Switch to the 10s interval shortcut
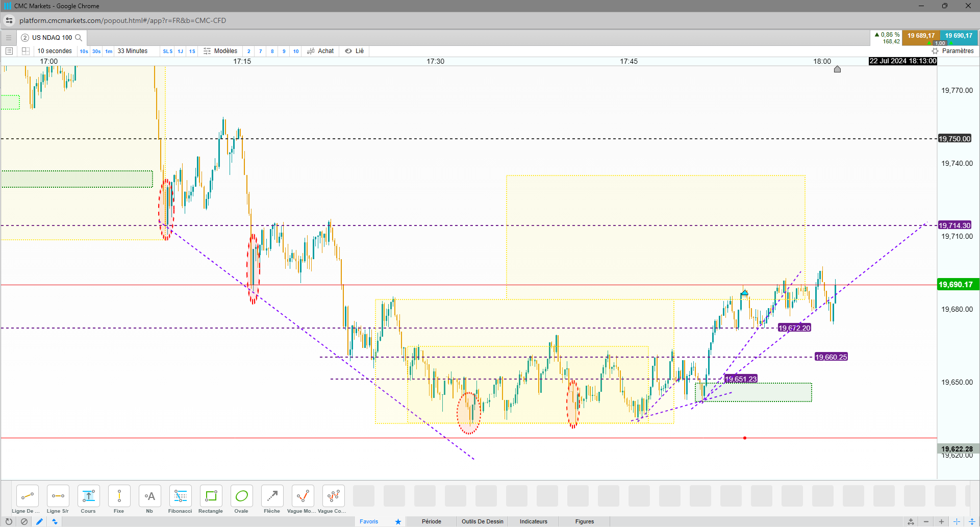This screenshot has width=980, height=527. (84, 51)
